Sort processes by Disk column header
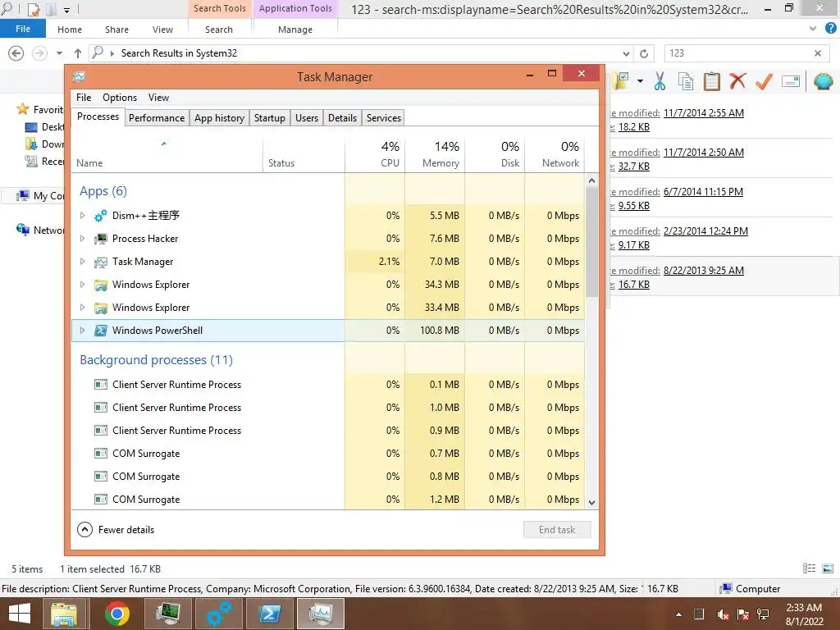 [495, 154]
